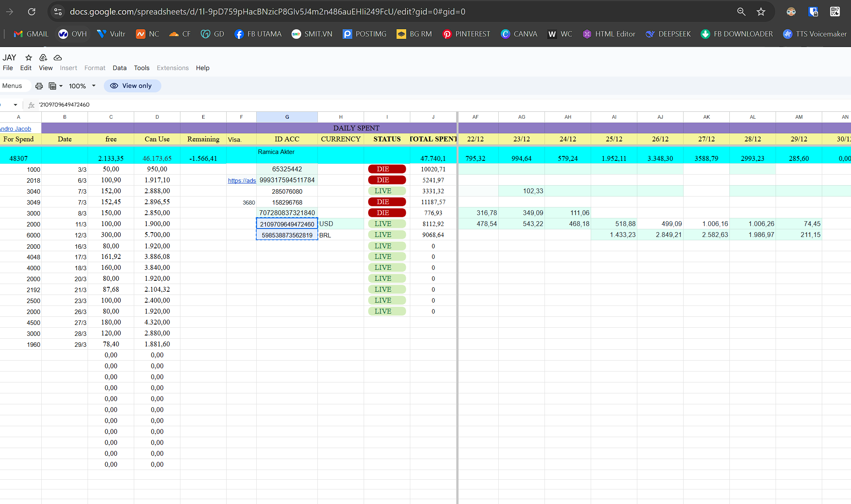Click the browser address bar URL

[268, 12]
